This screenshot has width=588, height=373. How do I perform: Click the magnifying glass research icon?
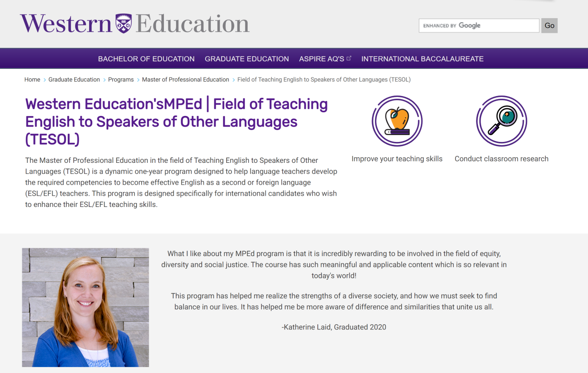click(x=501, y=121)
